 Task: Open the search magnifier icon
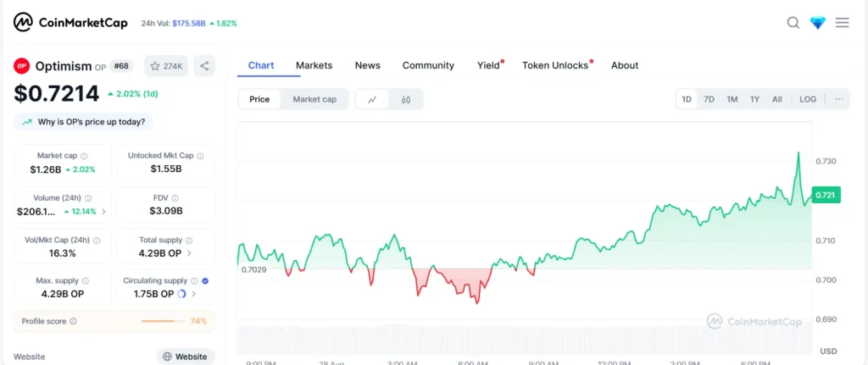tap(793, 23)
